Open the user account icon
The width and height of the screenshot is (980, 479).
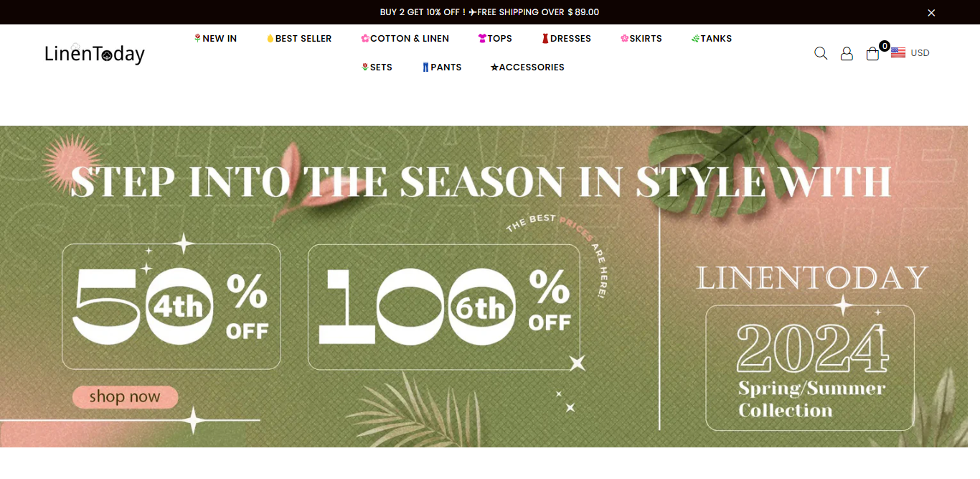[847, 53]
